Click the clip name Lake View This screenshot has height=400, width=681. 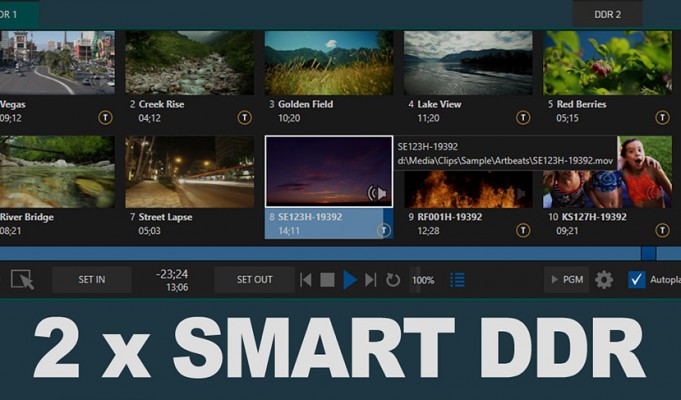click(x=439, y=104)
